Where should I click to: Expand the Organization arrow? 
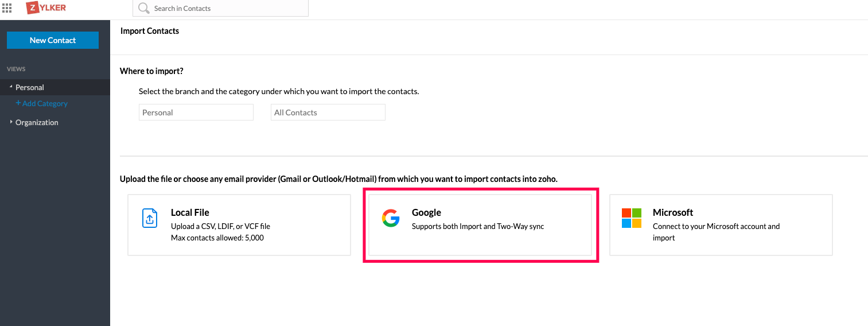tap(11, 122)
